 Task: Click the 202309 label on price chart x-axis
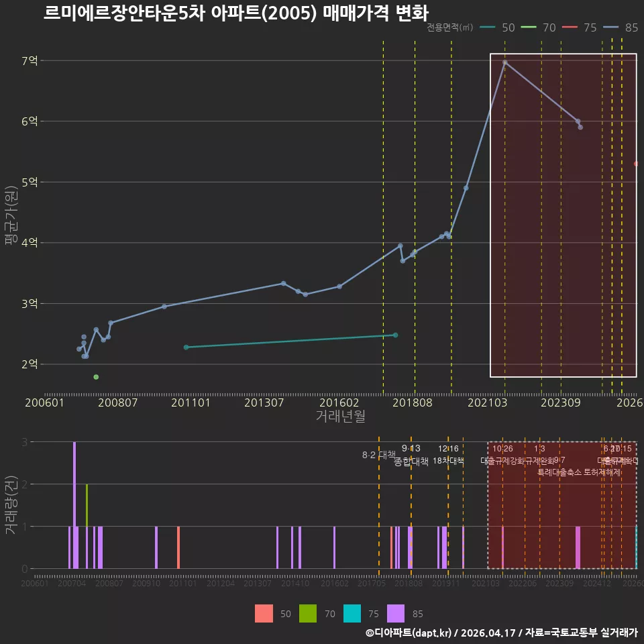coord(561,402)
